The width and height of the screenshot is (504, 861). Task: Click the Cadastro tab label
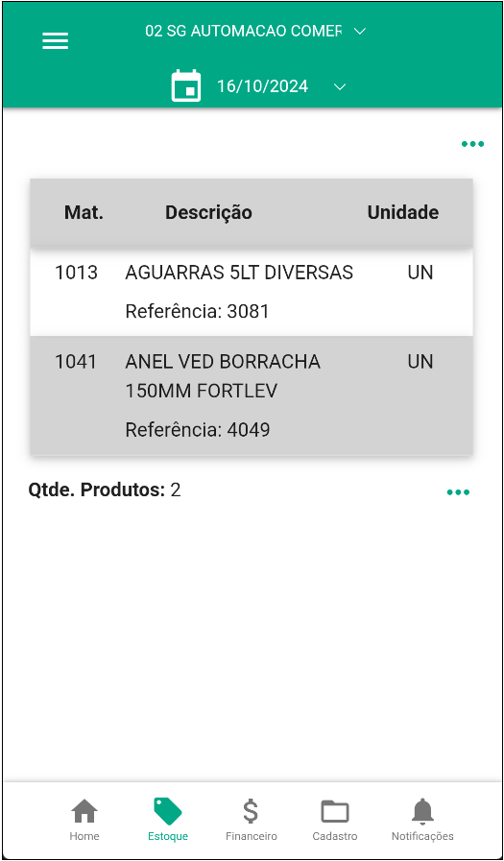point(335,836)
